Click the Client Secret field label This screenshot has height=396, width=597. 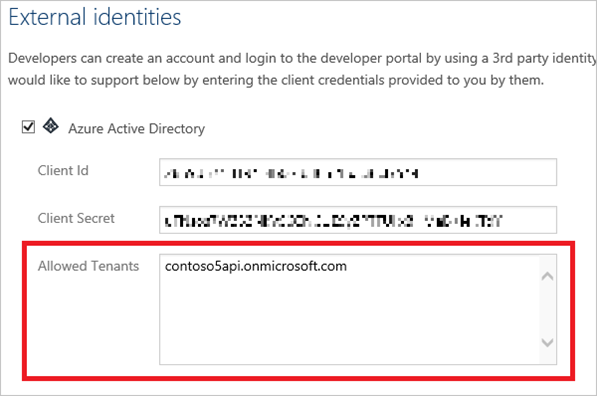click(x=76, y=218)
